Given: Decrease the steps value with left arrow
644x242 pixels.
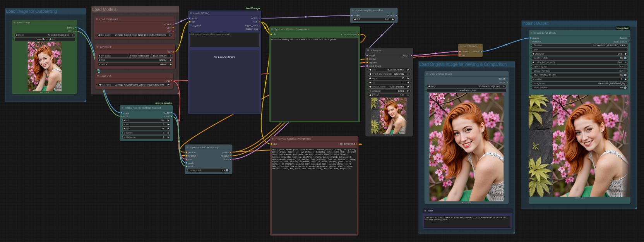Looking at the screenshot, I should (x=369, y=78).
